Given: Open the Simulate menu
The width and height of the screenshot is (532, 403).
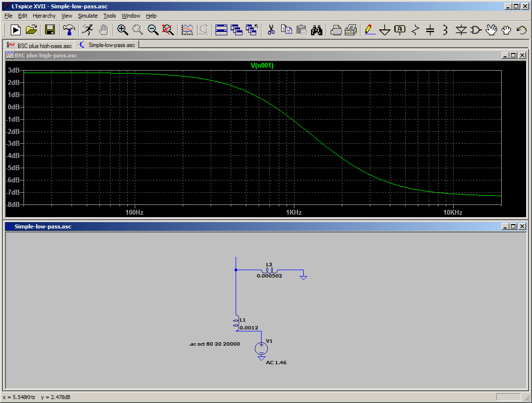Looking at the screenshot, I should pyautogui.click(x=88, y=16).
